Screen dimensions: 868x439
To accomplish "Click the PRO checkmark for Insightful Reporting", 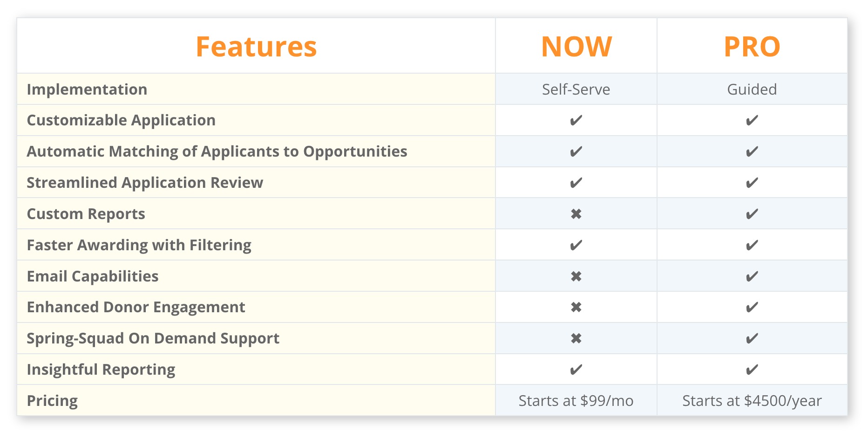I will coord(752,370).
